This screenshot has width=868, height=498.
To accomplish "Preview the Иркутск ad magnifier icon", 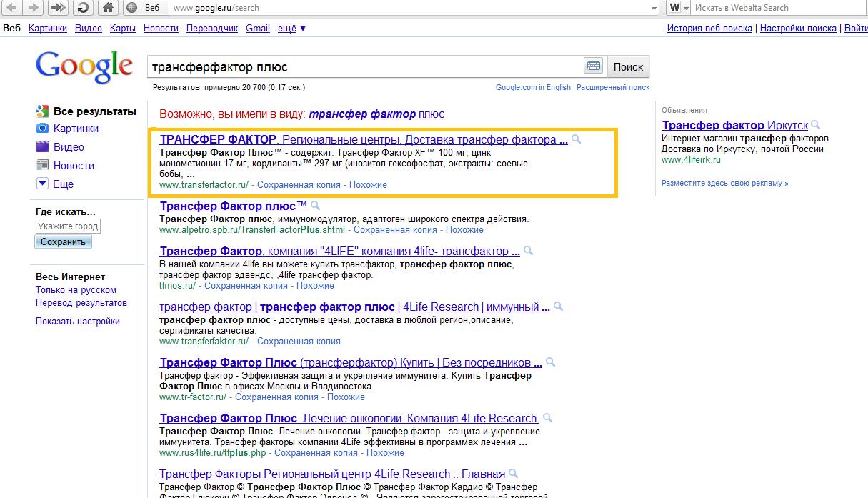I will (x=816, y=126).
